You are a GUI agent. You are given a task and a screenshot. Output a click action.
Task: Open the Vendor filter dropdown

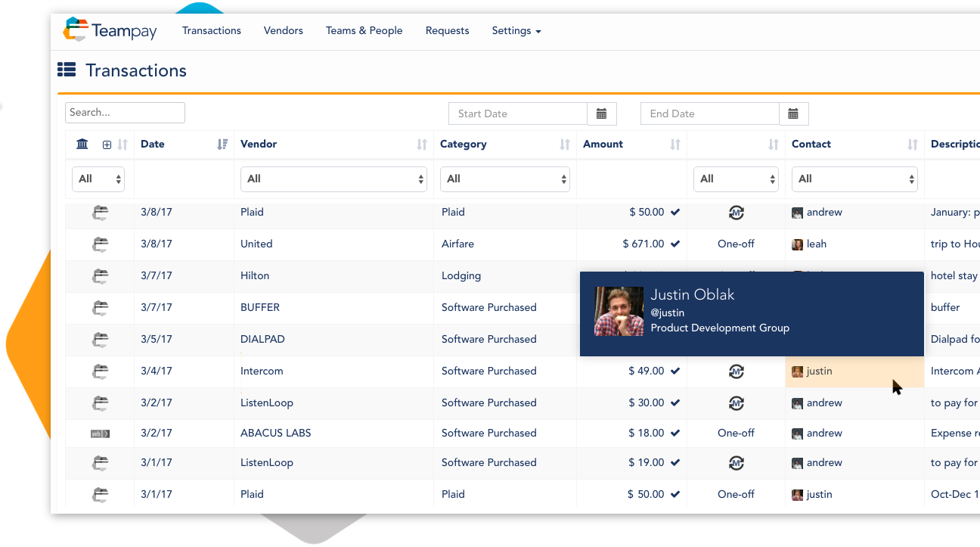tap(333, 179)
